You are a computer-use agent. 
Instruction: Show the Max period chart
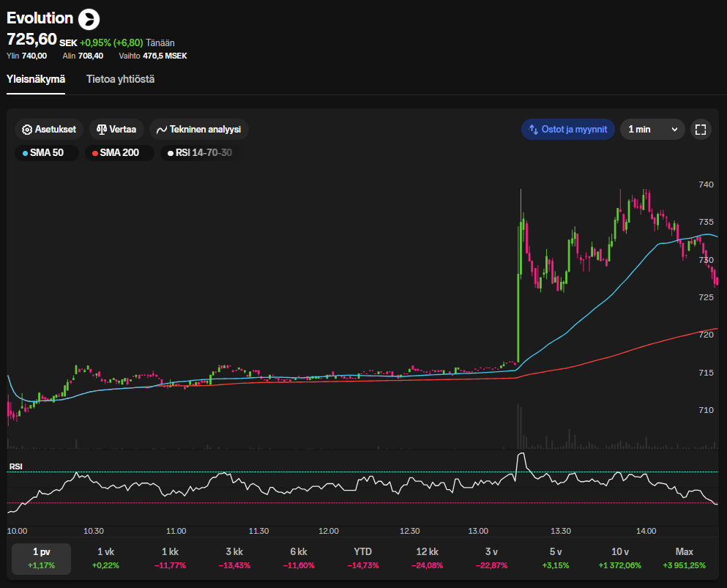[684, 559]
